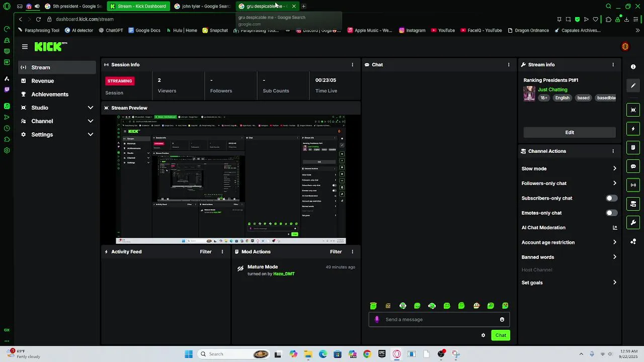Open Account age restriction options
Viewport: 644px width, 362px height.
(x=569, y=242)
